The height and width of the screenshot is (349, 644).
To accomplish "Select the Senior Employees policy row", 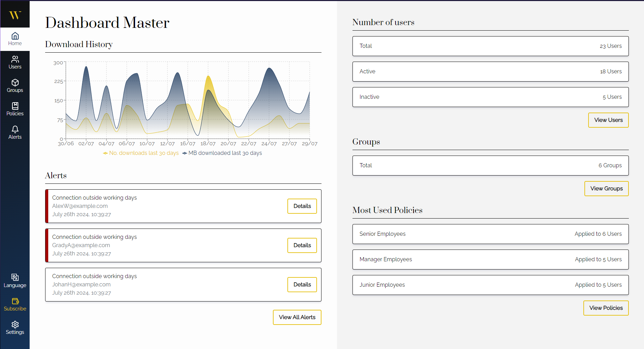I will pos(491,234).
